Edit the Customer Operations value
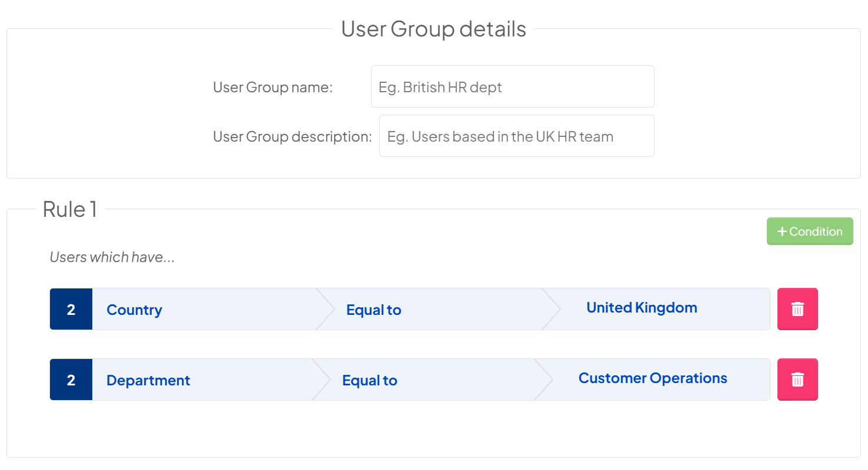This screenshot has height=470, width=868. coord(653,378)
